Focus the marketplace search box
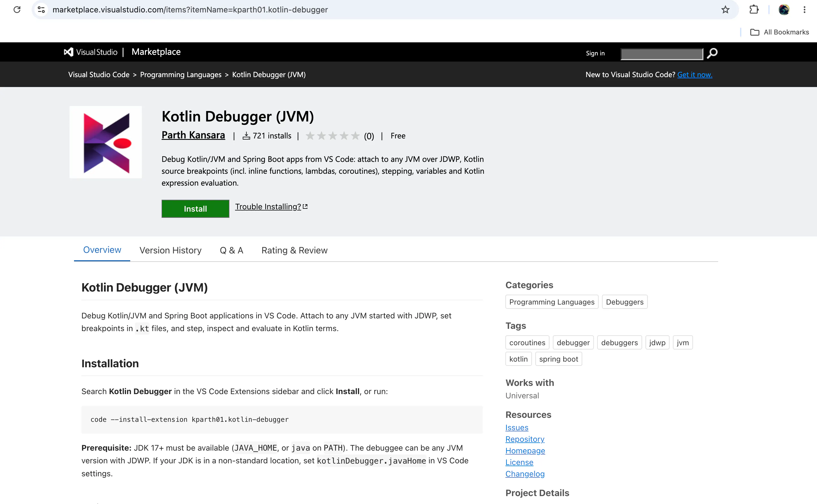The height and width of the screenshot is (504, 817). point(662,54)
